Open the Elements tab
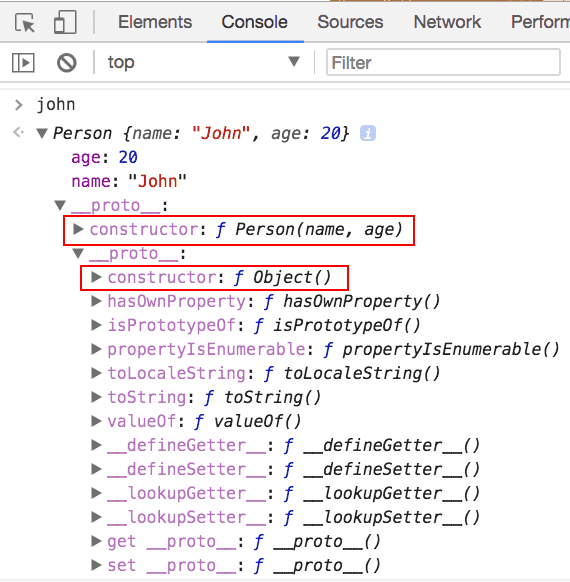This screenshot has width=570, height=582. point(155,22)
